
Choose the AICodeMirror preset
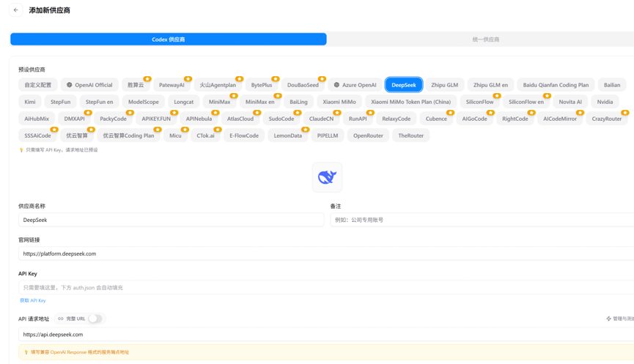[x=560, y=119]
